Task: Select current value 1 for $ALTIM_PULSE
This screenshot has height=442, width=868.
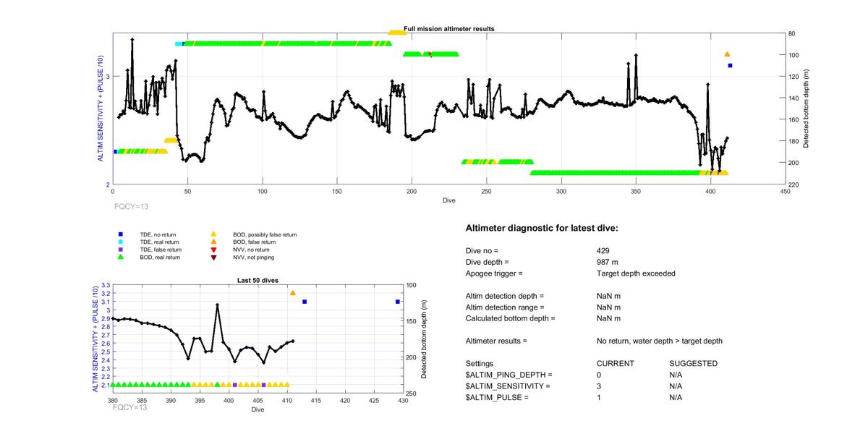Action: pos(599,397)
